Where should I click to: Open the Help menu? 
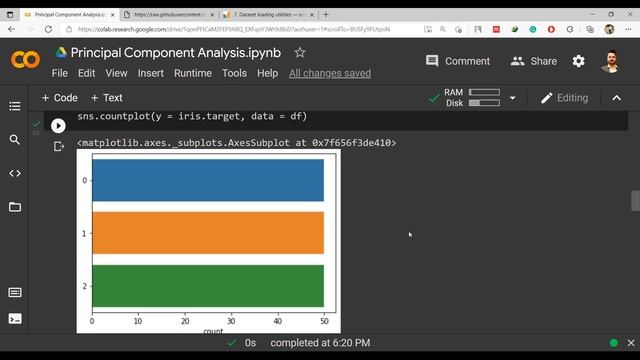pyautogui.click(x=267, y=73)
